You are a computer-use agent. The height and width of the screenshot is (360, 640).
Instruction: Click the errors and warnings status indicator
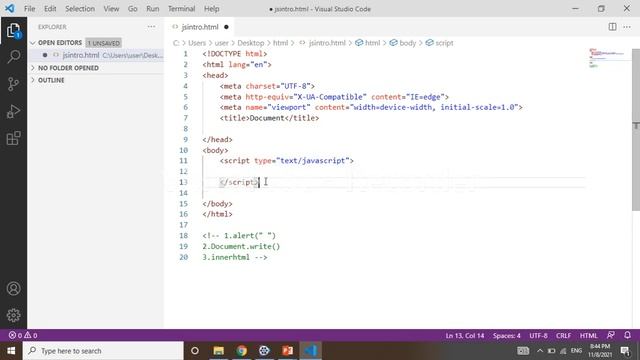click(23, 335)
